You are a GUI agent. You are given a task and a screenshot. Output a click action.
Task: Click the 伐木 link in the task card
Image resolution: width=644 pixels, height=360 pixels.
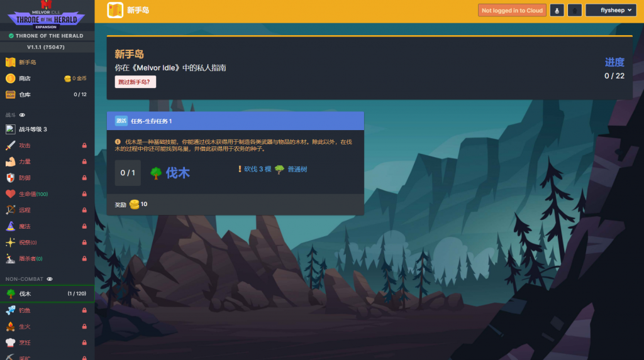click(x=177, y=173)
